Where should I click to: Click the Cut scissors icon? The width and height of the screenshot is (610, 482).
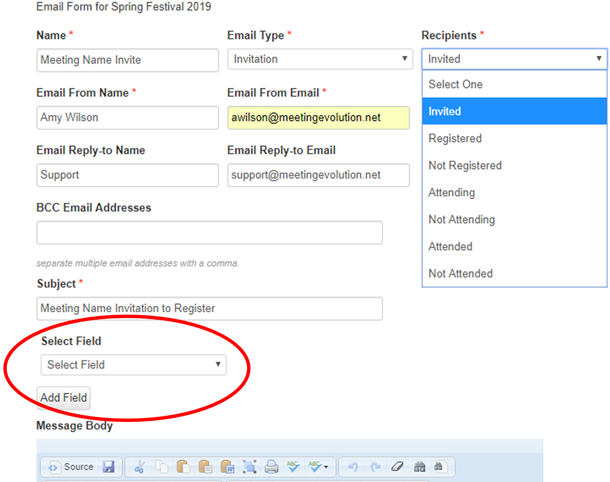coord(139,467)
